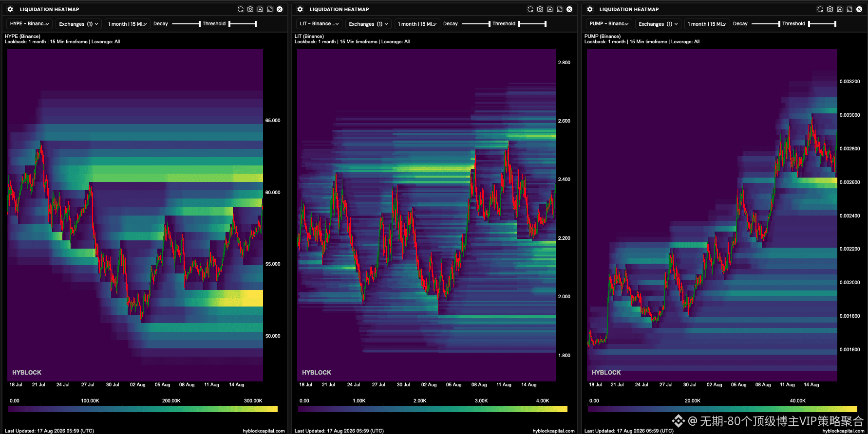Take a camera snapshot of the PUMP heatmap
This screenshot has height=434, width=868.
(x=830, y=9)
